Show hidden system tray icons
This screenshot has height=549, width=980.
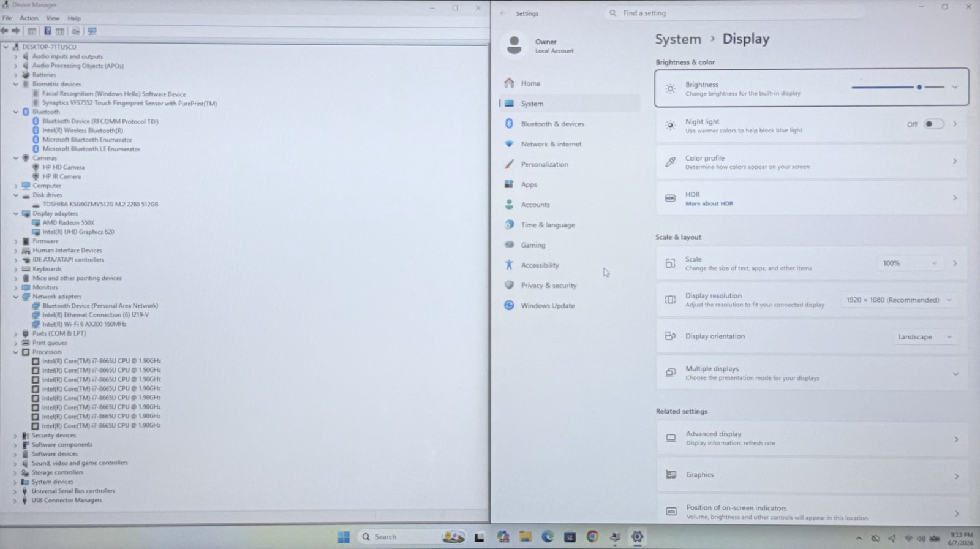tap(859, 538)
